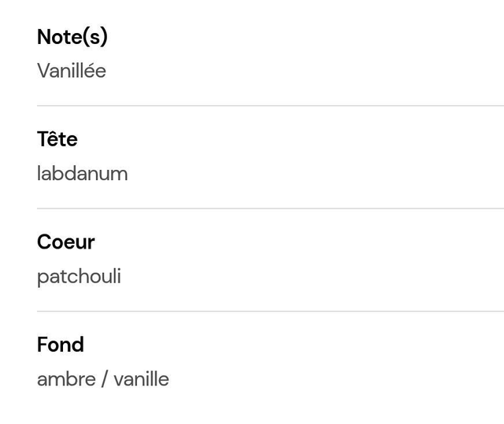Click the Tête section heading
Image resolution: width=504 pixels, height=424 pixels.
tap(57, 139)
